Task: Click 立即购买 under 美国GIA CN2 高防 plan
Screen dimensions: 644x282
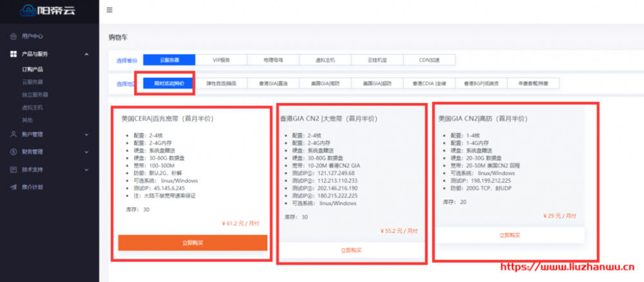Action: pos(509,236)
